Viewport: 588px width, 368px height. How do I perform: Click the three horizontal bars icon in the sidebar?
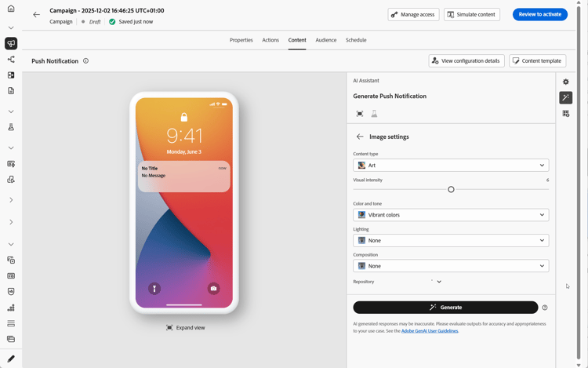[11, 323]
